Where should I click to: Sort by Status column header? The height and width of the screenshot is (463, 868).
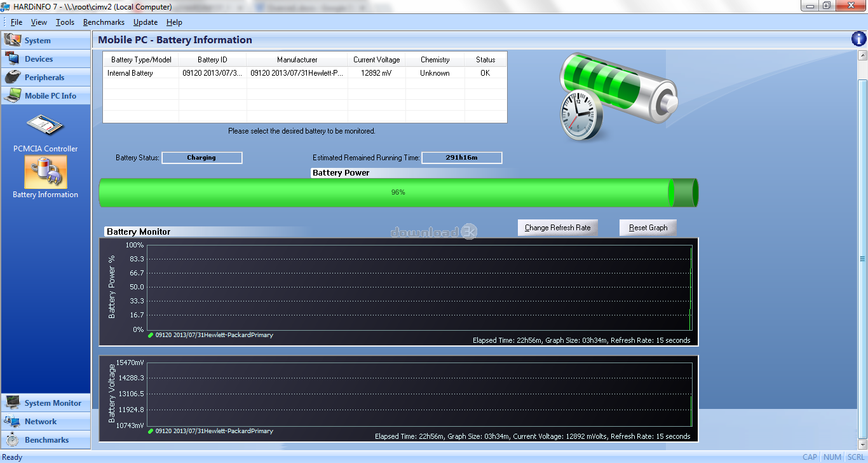[485, 60]
